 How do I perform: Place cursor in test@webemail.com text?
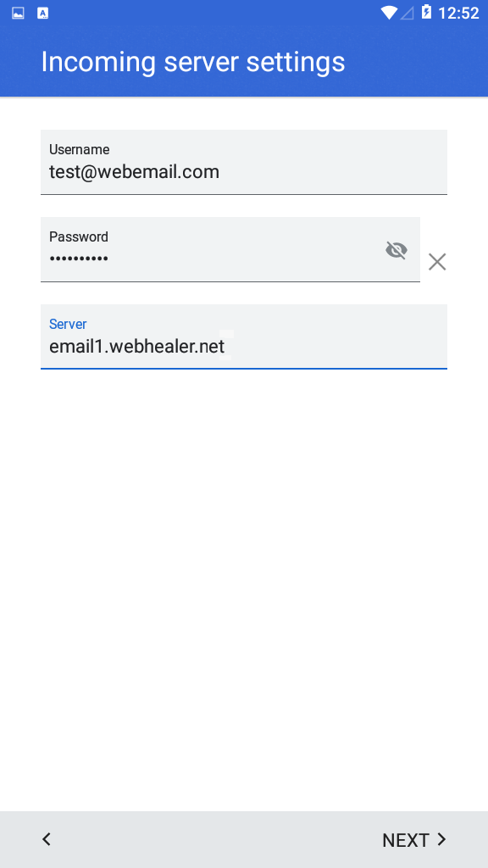click(134, 172)
